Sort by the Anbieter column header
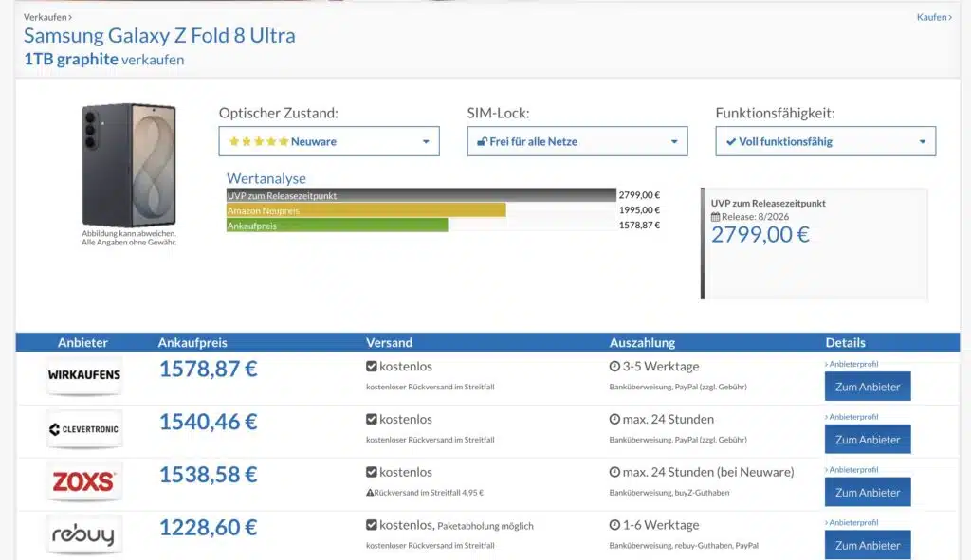Screen dimensions: 971x560 [x=82, y=342]
